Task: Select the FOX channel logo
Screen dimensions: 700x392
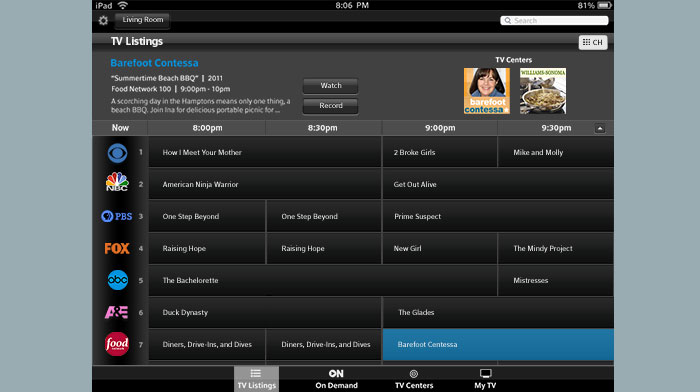Action: pyautogui.click(x=117, y=248)
